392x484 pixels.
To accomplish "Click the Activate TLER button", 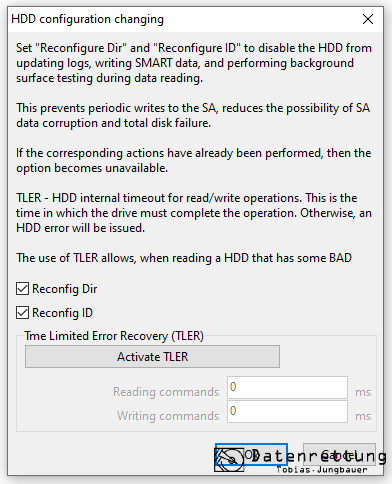I will tap(152, 357).
